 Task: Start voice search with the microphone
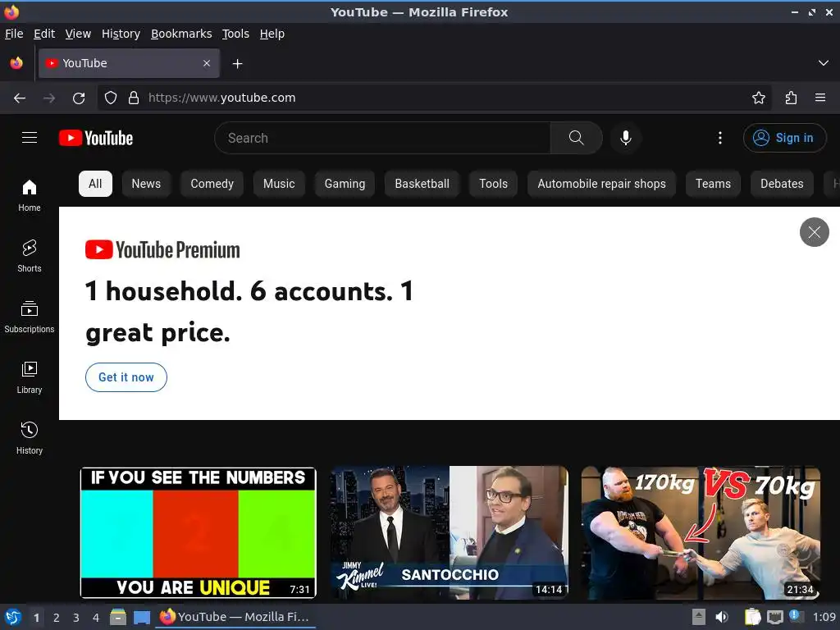[625, 138]
